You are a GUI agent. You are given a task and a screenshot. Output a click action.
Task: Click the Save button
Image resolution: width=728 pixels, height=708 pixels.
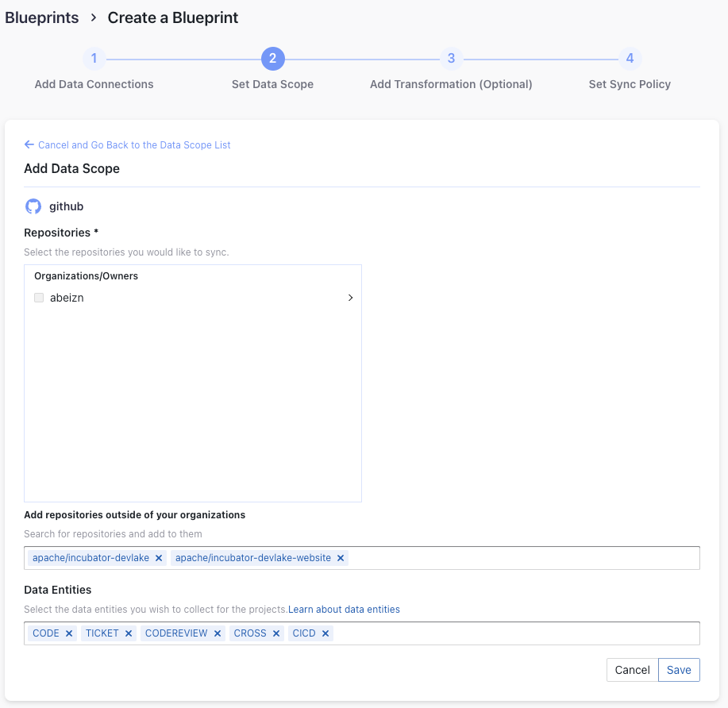(679, 670)
